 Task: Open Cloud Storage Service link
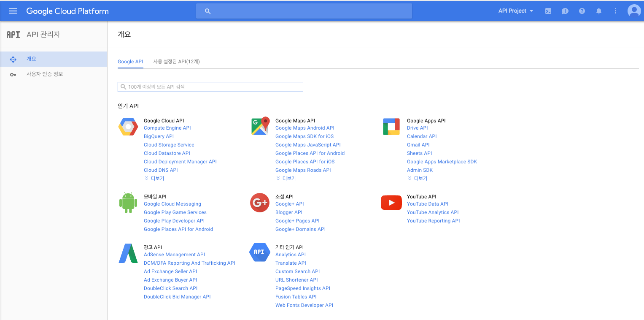click(169, 145)
